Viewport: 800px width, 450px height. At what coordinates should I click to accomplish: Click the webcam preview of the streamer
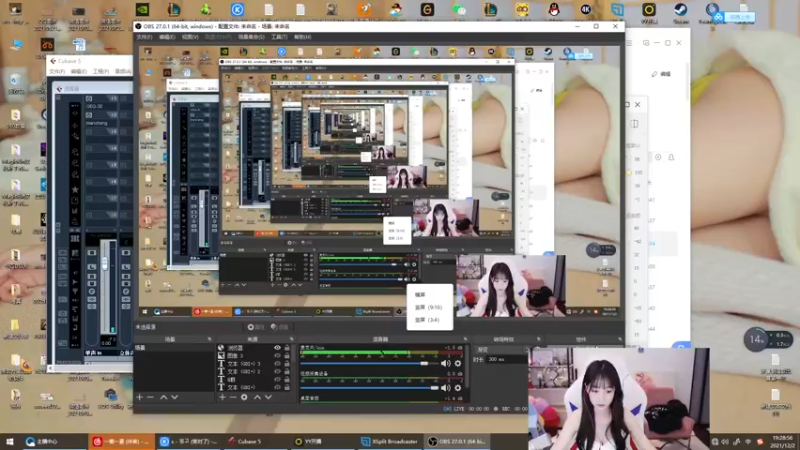[618, 398]
